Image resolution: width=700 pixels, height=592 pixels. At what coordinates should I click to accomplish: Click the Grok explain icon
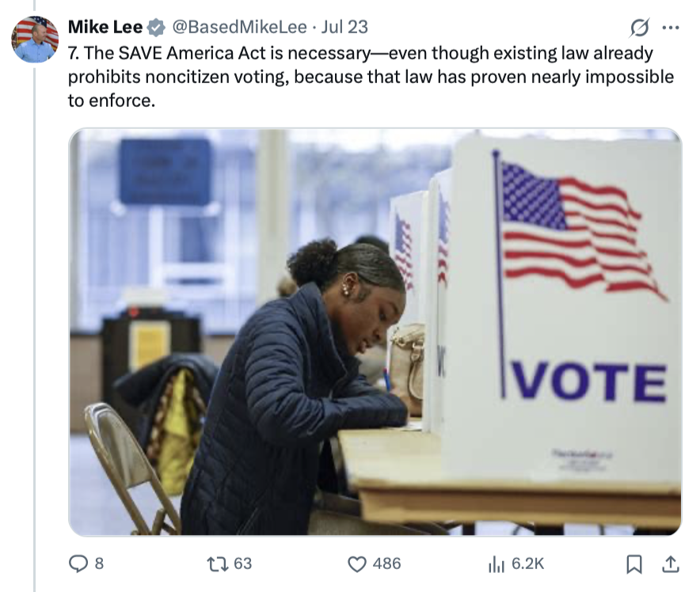[639, 27]
